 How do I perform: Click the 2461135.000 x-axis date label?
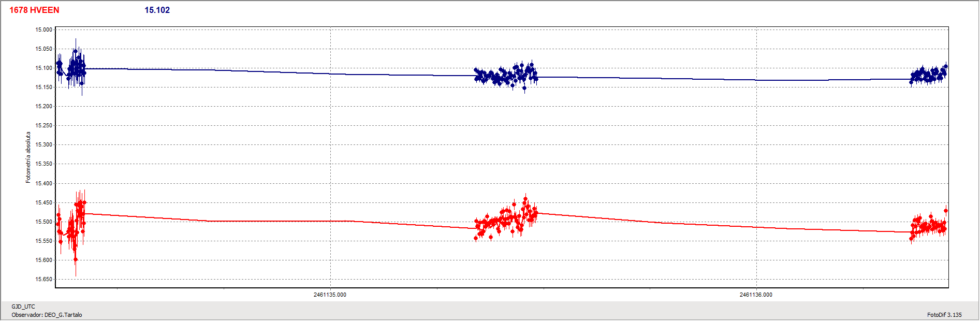[x=330, y=295]
